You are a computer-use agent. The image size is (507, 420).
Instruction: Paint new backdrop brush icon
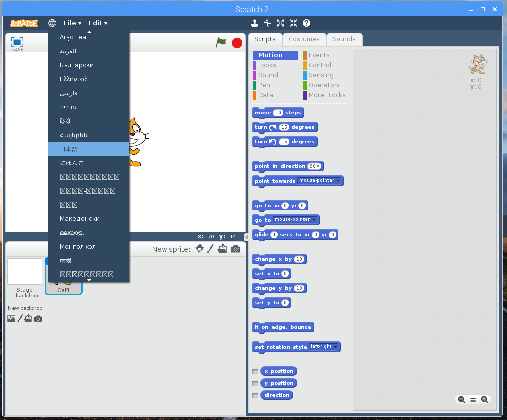click(20, 318)
